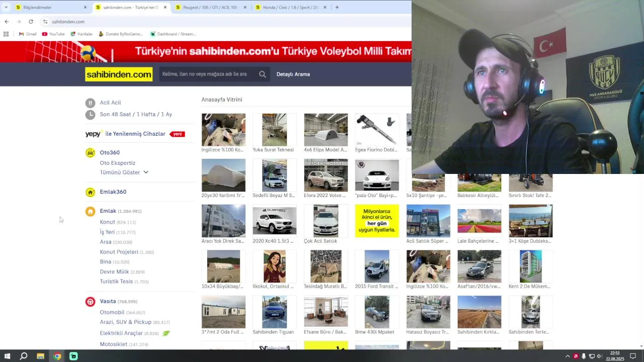Open the Yuka Surat Teknesi listing thumbnail
This screenshot has height=362, width=644.
tap(274, 130)
